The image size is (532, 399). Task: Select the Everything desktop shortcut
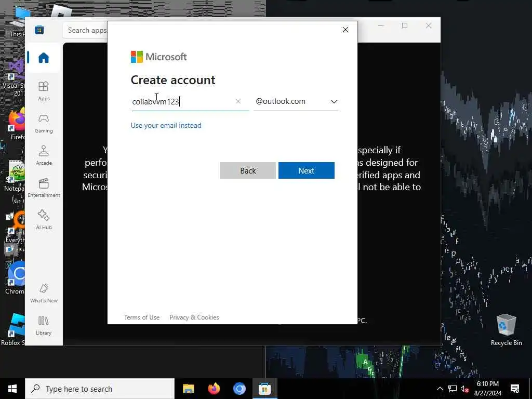tap(15, 227)
